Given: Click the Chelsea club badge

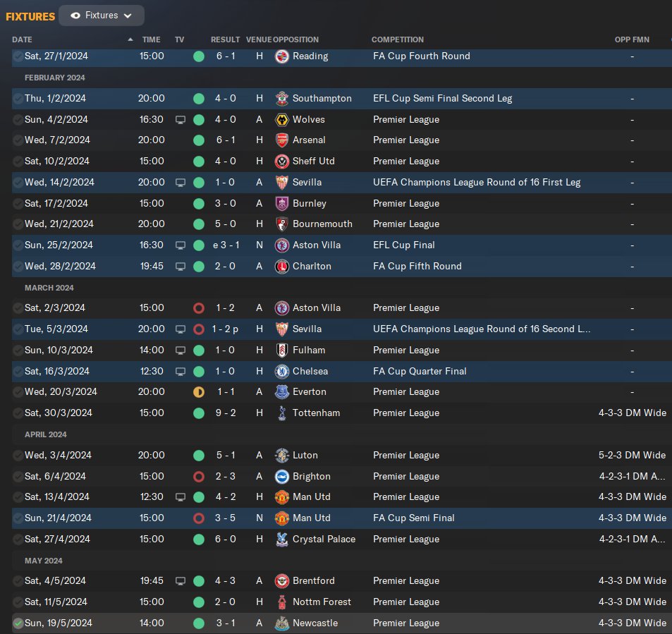Looking at the screenshot, I should tap(281, 371).
